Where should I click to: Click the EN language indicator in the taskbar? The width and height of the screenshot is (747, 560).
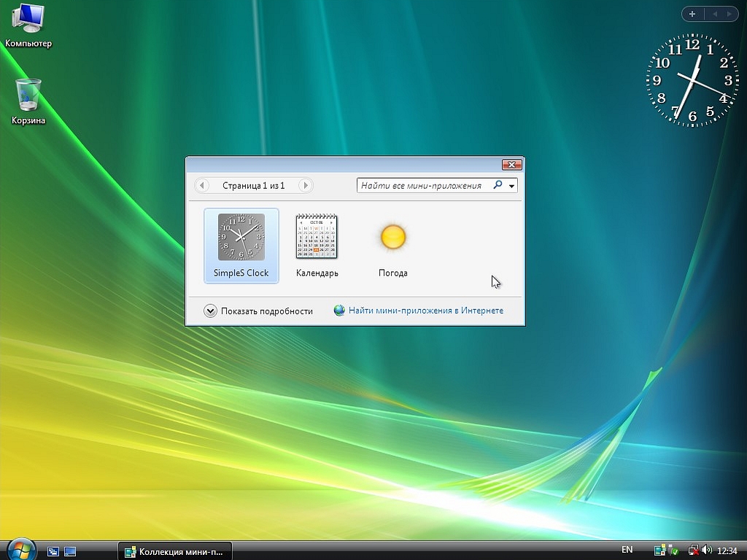click(x=627, y=550)
